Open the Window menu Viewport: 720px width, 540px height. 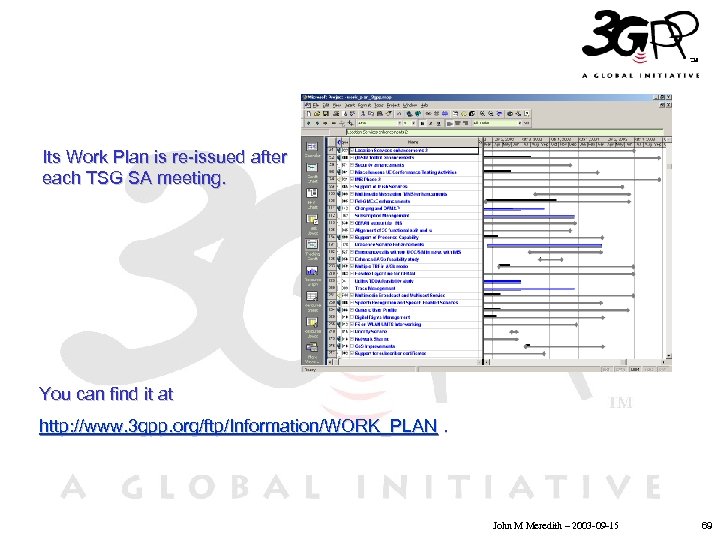click(410, 105)
